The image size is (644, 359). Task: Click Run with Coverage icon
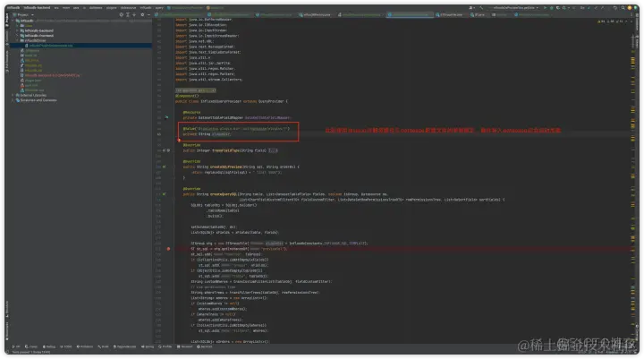[558, 8]
